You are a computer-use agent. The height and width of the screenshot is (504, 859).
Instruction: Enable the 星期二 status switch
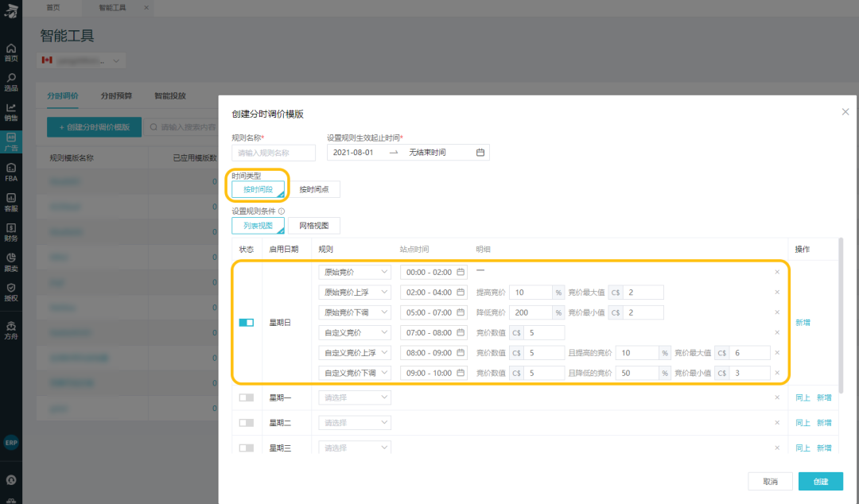pos(247,423)
